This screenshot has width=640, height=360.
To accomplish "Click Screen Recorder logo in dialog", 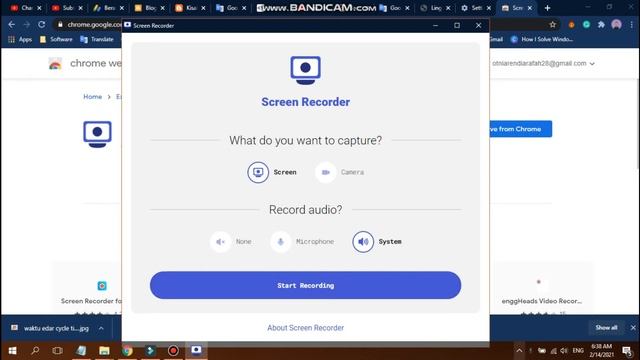I will [305, 70].
